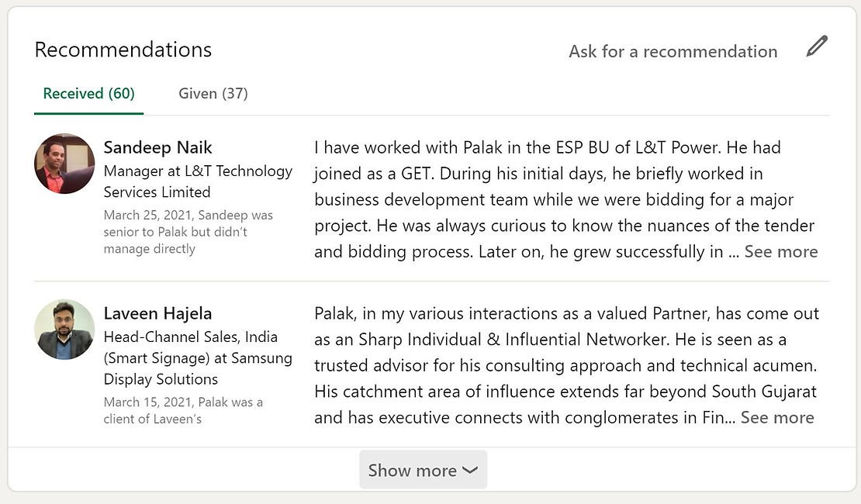
Task: Open the Laveen Hajela name link
Action: tap(157, 313)
